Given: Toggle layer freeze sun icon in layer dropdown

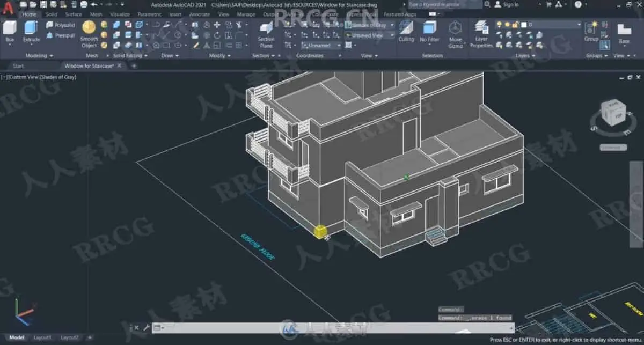Looking at the screenshot, I should (x=507, y=25).
